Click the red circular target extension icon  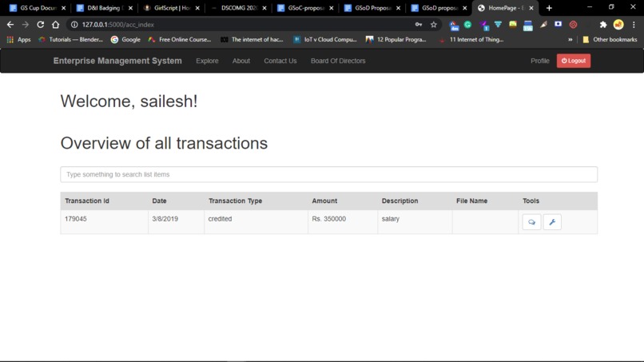point(574,25)
